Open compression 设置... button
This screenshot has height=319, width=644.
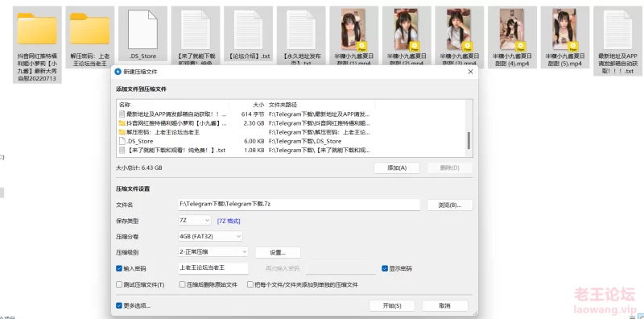(278, 252)
